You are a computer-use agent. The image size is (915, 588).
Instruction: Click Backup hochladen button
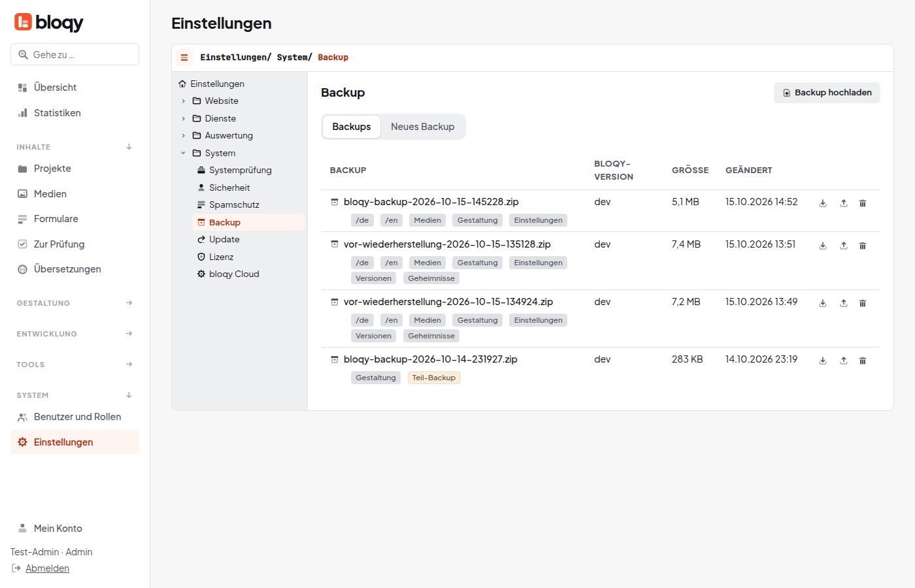pos(827,93)
